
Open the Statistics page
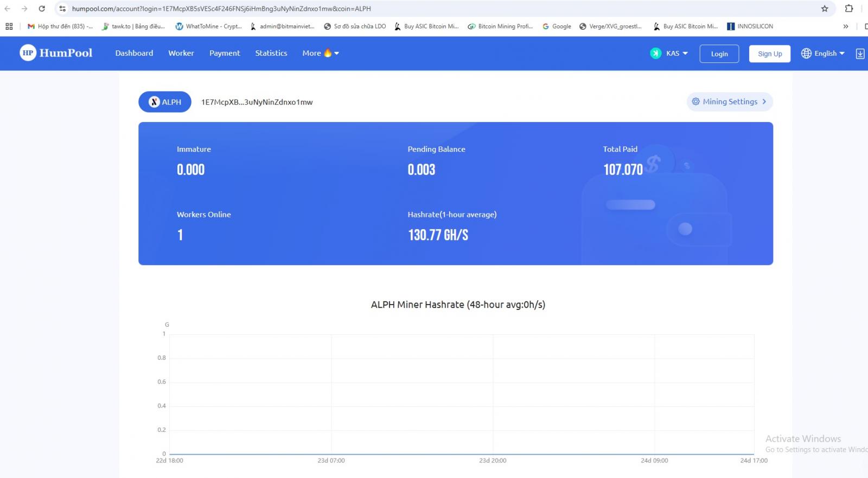tap(271, 53)
